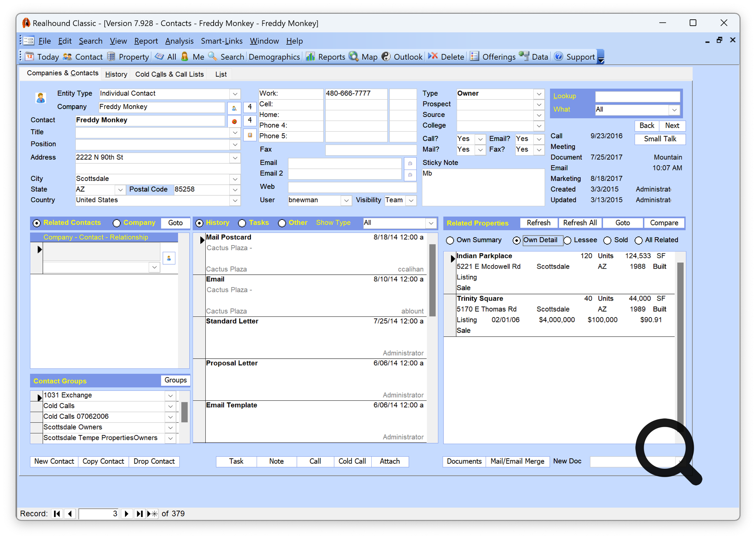Click into the Lookup input field
The height and width of the screenshot is (539, 756).
637,96
